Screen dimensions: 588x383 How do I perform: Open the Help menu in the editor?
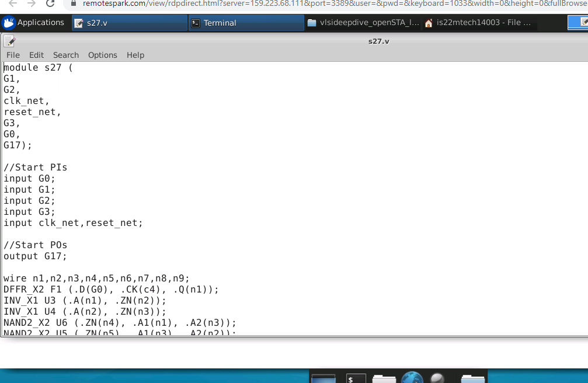(135, 55)
